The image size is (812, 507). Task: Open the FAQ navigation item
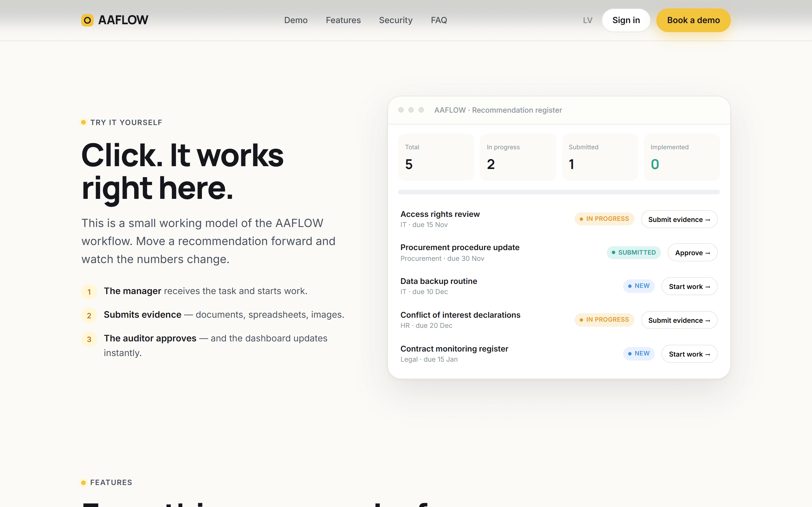(438, 20)
